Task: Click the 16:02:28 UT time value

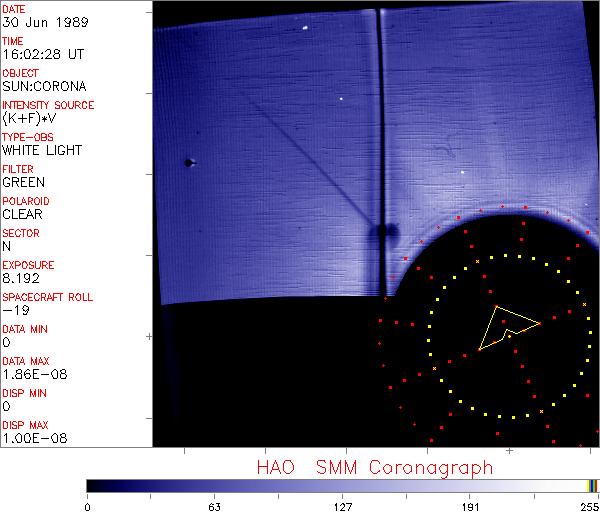Action: point(42,55)
